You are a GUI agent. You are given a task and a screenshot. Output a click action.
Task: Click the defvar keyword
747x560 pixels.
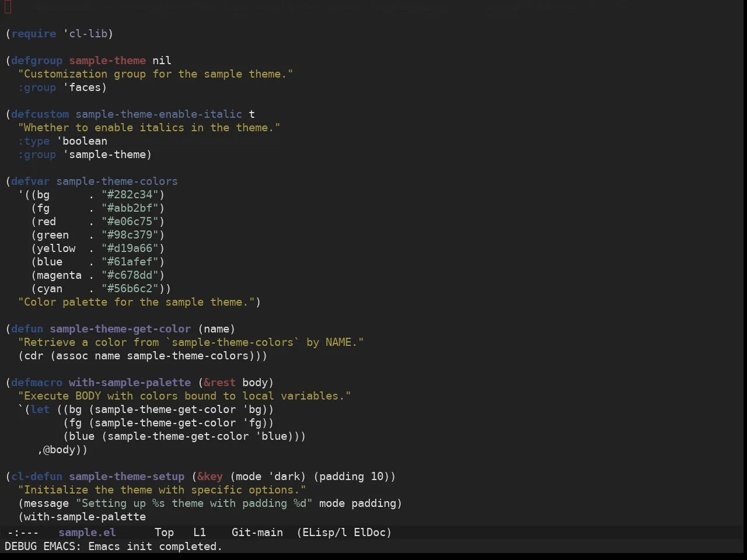pyautogui.click(x=30, y=181)
